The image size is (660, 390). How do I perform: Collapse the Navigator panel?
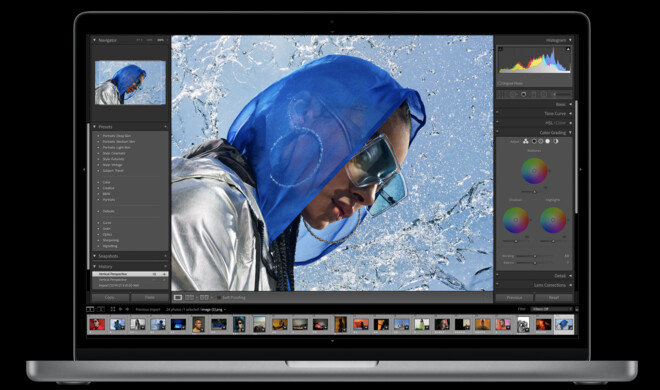(94, 40)
